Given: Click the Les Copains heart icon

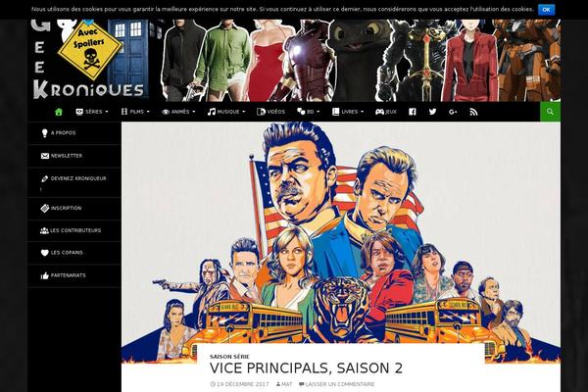Looking at the screenshot, I should [x=45, y=253].
